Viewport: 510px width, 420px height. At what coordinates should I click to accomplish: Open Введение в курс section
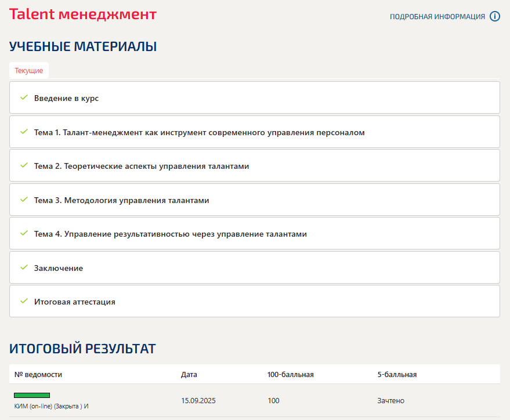click(x=255, y=97)
